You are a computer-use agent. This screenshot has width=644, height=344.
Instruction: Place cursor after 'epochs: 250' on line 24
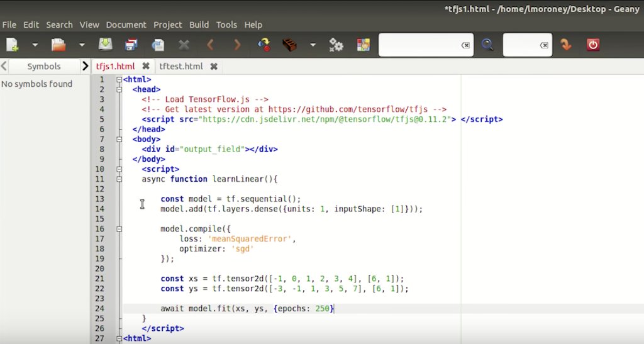(x=330, y=309)
